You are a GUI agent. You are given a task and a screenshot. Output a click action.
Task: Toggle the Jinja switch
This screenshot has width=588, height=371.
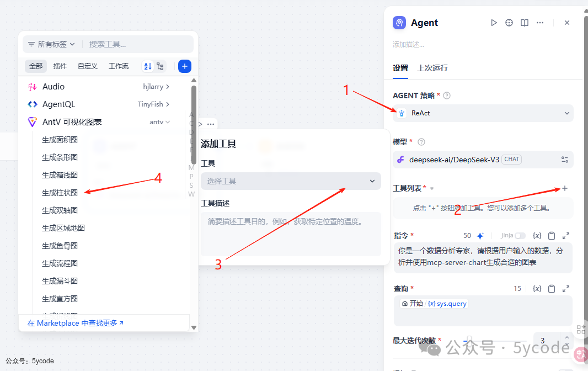[520, 236]
